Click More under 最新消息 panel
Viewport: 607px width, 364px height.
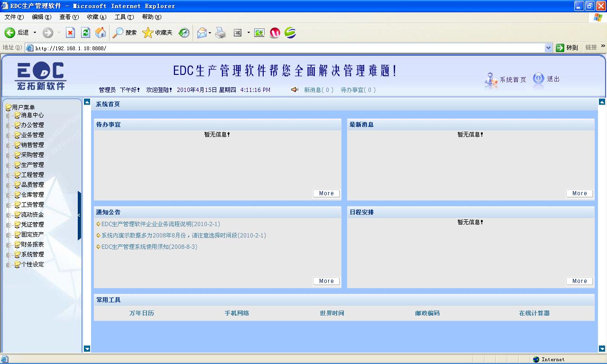point(579,193)
